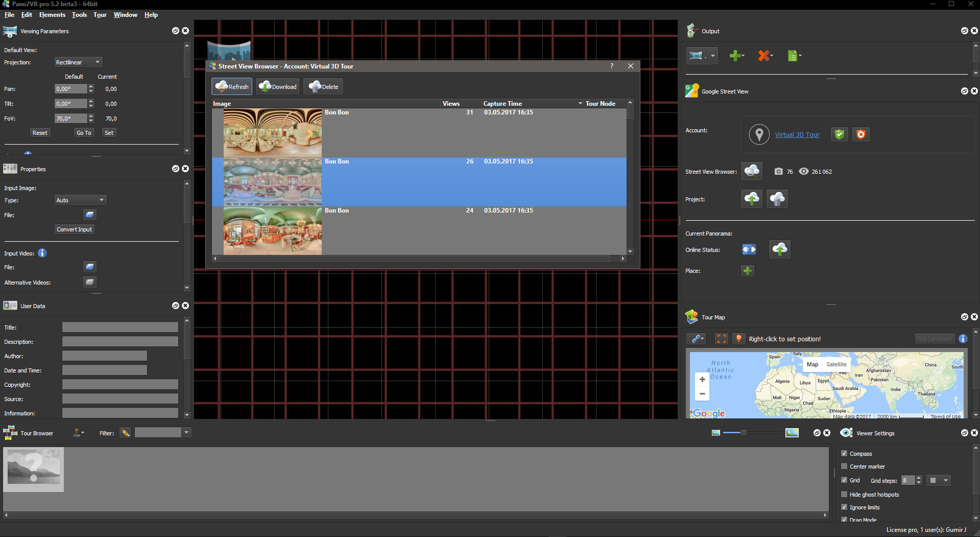Click the remove account red icon
Screen dimensions: 980x537
pos(861,134)
